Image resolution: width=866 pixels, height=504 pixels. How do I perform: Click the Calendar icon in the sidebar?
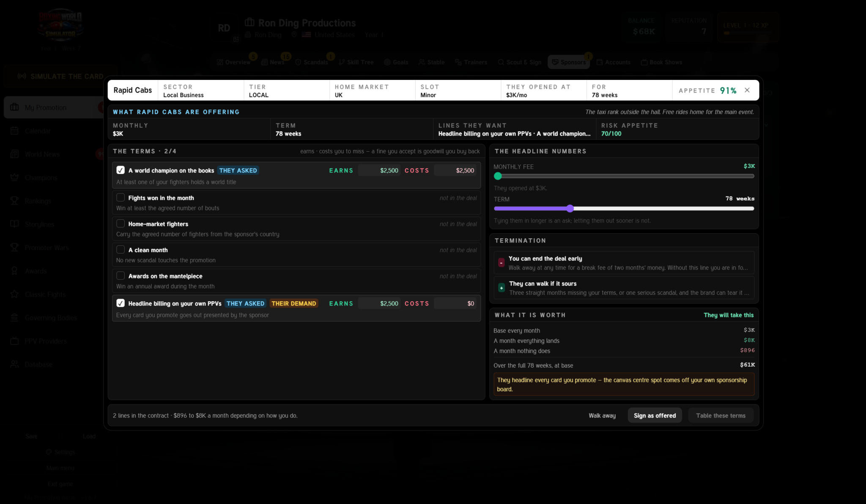(x=14, y=131)
